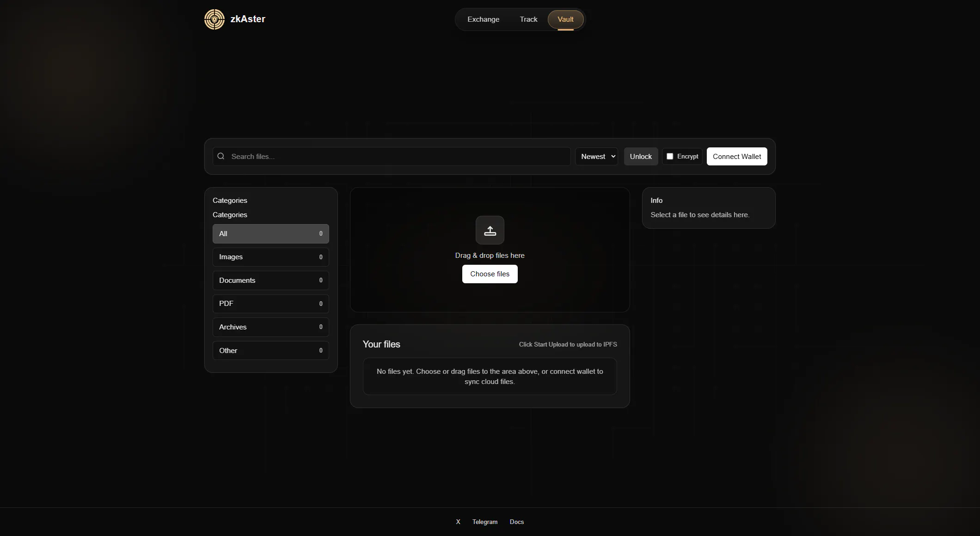This screenshot has height=536, width=980.
Task: Switch to the Track tab
Action: pyautogui.click(x=528, y=19)
